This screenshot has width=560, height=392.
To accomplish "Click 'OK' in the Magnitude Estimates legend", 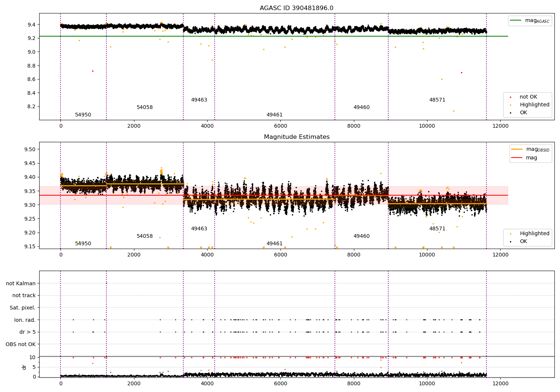I will (x=523, y=242).
